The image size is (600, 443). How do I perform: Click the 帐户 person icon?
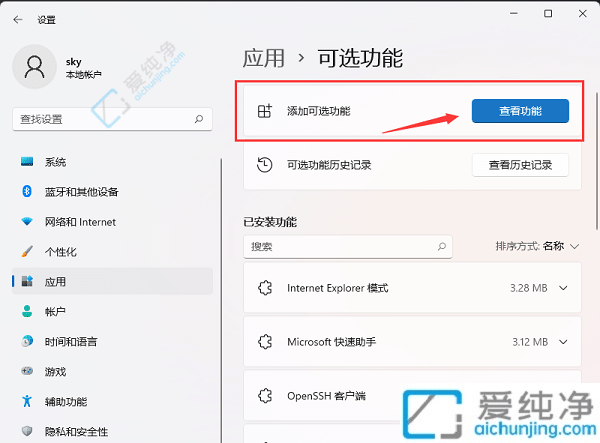[x=27, y=311]
